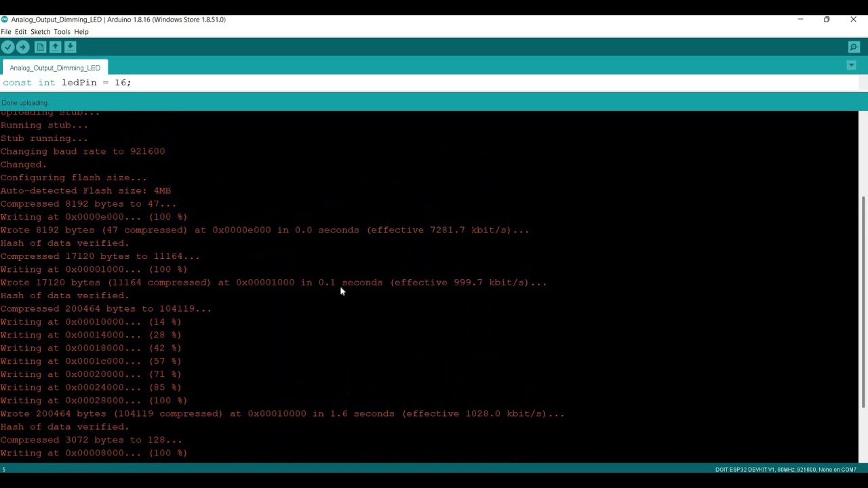Minimize the Arduino window
Viewport: 868px width, 488px height.
800,19
